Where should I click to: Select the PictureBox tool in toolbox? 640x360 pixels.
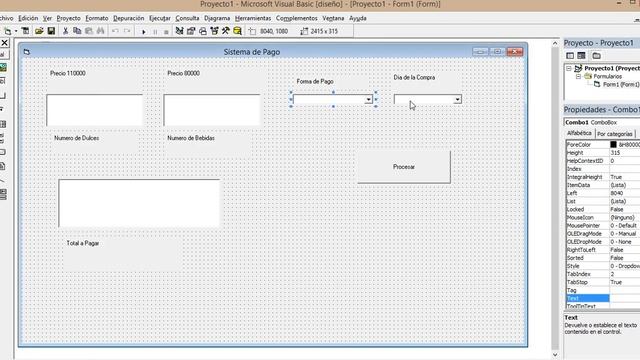click(x=3, y=67)
